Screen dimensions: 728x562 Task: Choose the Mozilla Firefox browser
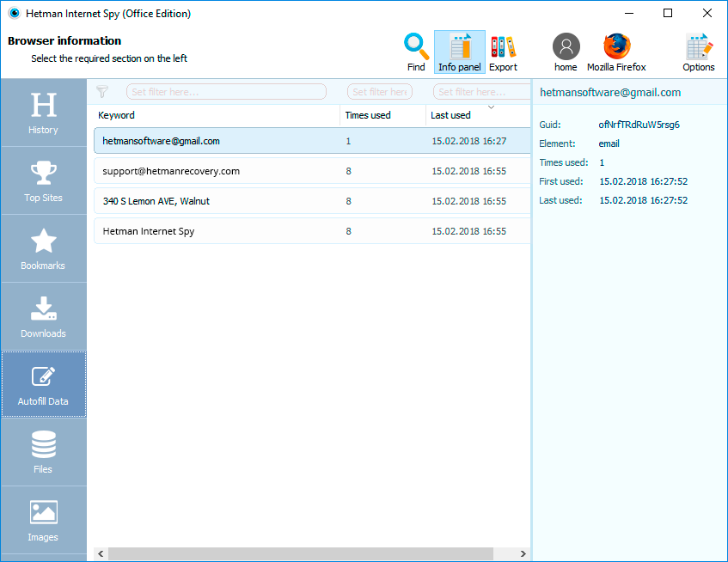616,52
